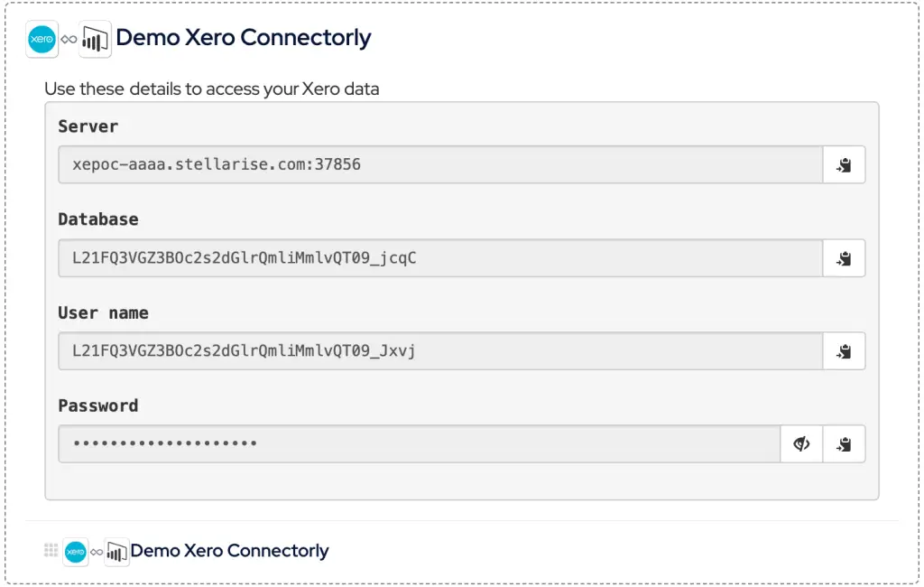Click the infinity link icon in header
This screenshot has height=587, width=924.
tap(69, 40)
